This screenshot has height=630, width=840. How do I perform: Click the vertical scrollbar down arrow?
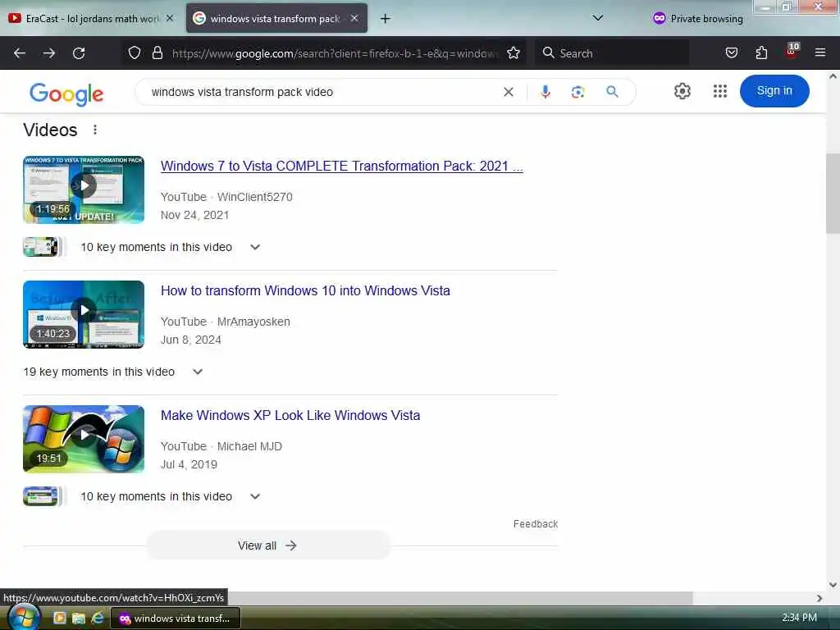(833, 584)
